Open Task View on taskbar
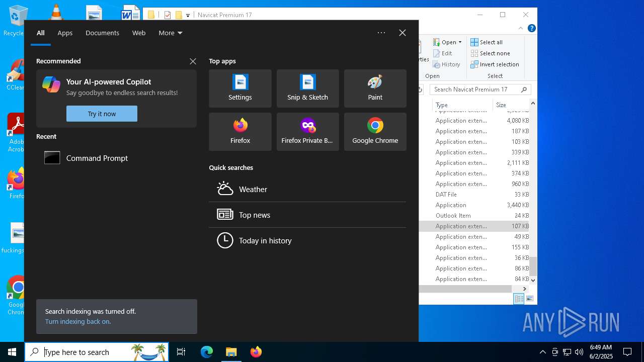644x362 pixels. 181,352
